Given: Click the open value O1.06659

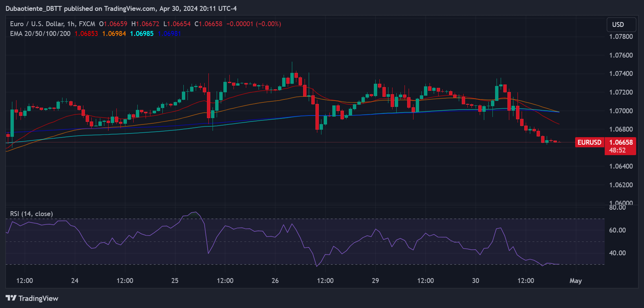Looking at the screenshot, I should [x=113, y=24].
